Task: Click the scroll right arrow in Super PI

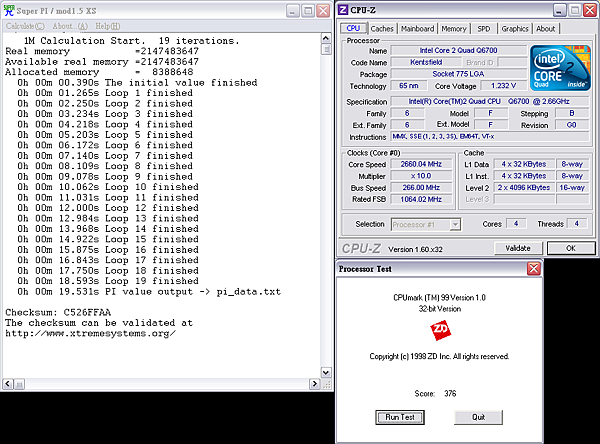Action: [315, 384]
